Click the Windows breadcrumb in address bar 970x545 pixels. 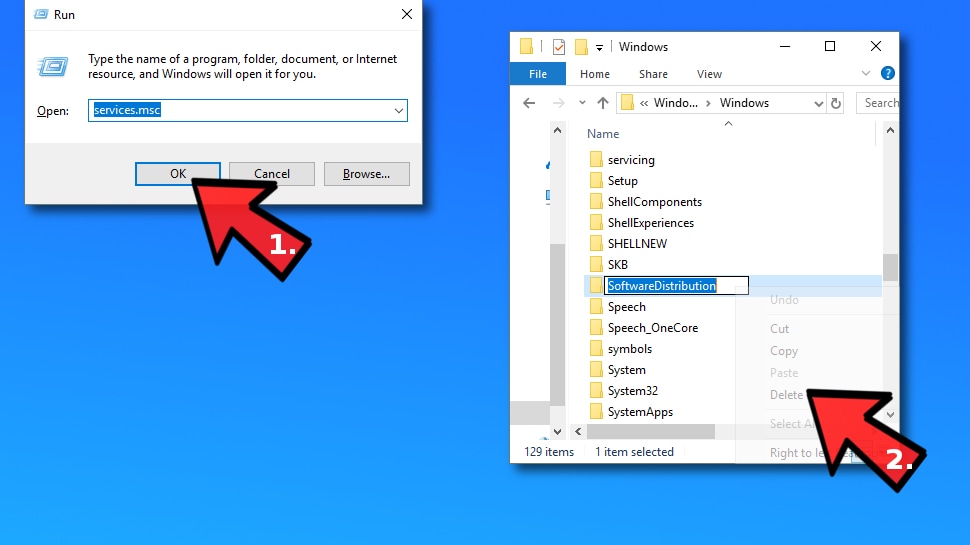tap(744, 103)
